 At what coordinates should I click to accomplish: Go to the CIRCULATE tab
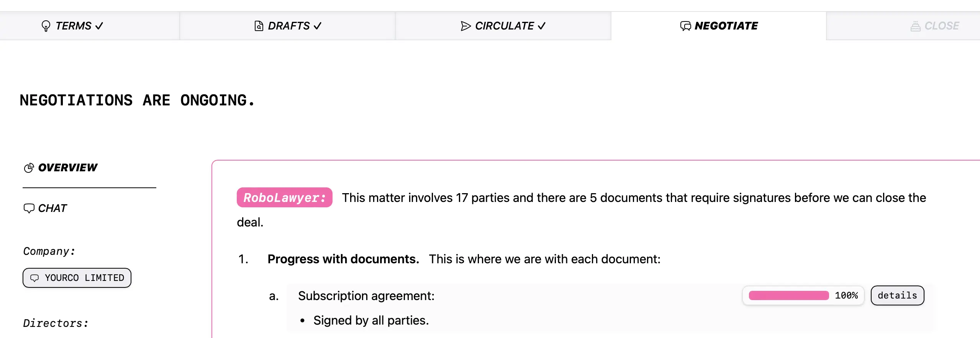tap(503, 26)
